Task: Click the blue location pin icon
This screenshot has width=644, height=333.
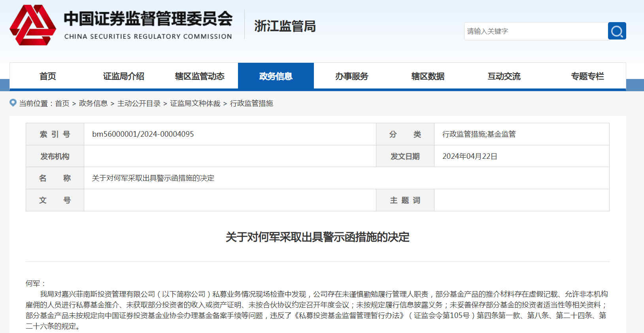Action: pyautogui.click(x=13, y=103)
